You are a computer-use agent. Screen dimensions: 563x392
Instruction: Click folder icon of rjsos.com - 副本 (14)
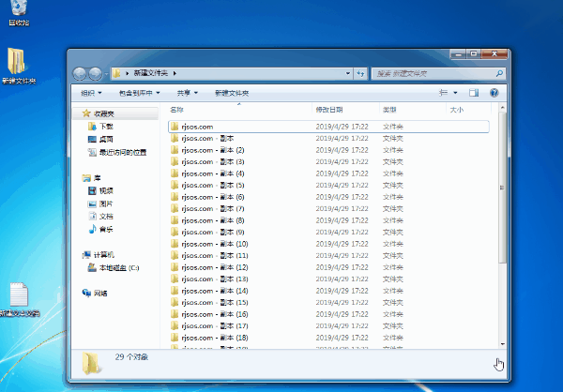(x=175, y=291)
